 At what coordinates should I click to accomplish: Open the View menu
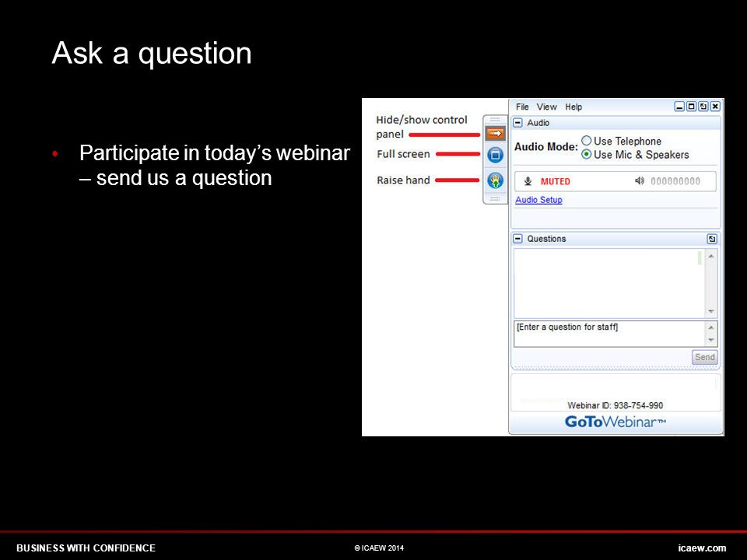pos(546,107)
